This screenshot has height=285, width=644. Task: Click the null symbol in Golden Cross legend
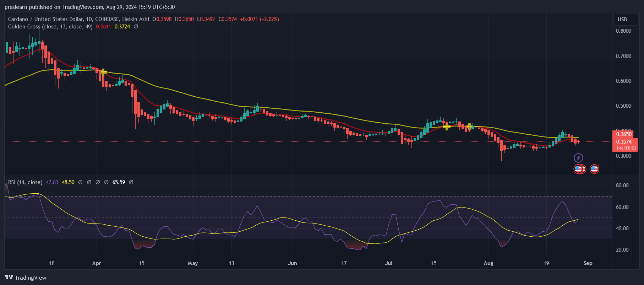coord(136,27)
